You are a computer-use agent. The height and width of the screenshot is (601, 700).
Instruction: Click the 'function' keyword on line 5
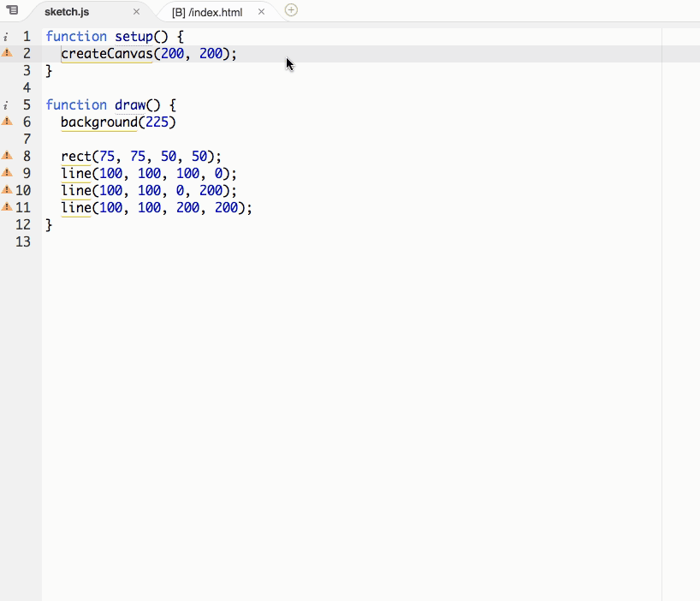pos(76,105)
